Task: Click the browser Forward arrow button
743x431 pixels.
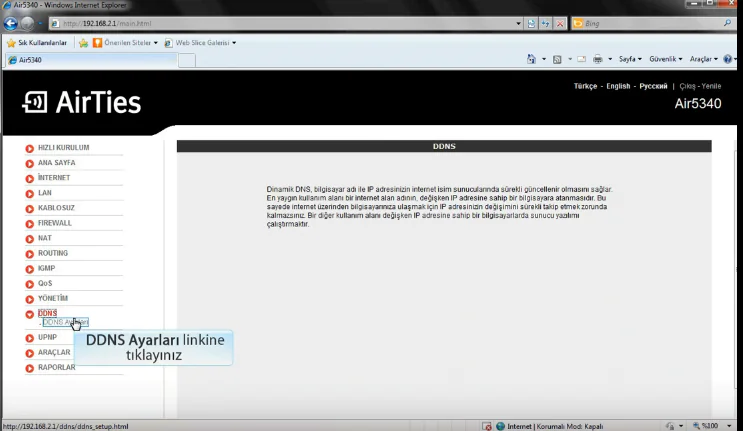Action: [27, 23]
